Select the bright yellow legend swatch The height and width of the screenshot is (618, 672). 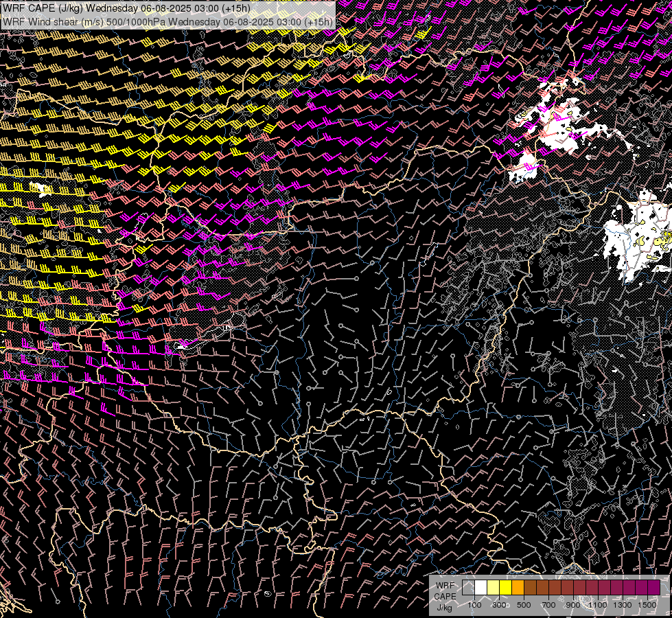(x=505, y=588)
